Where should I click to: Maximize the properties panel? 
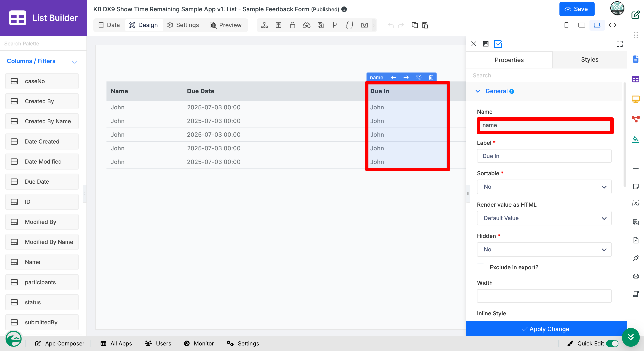pos(620,44)
